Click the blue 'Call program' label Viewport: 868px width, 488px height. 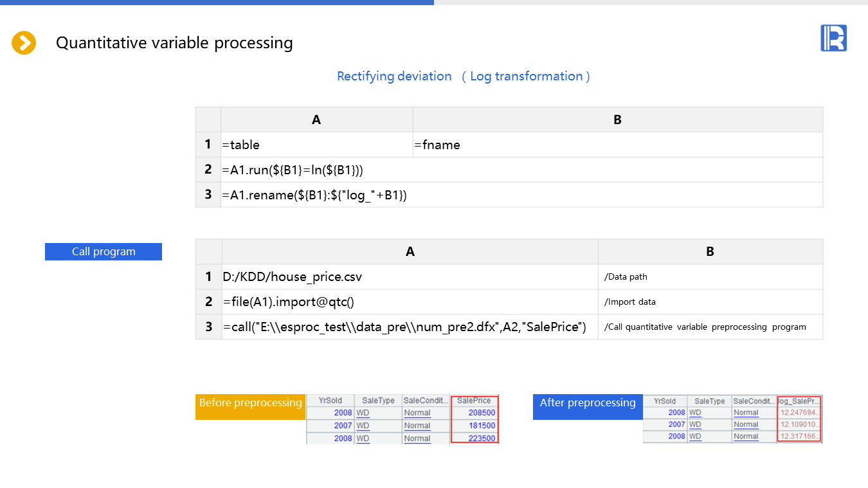[x=104, y=251]
